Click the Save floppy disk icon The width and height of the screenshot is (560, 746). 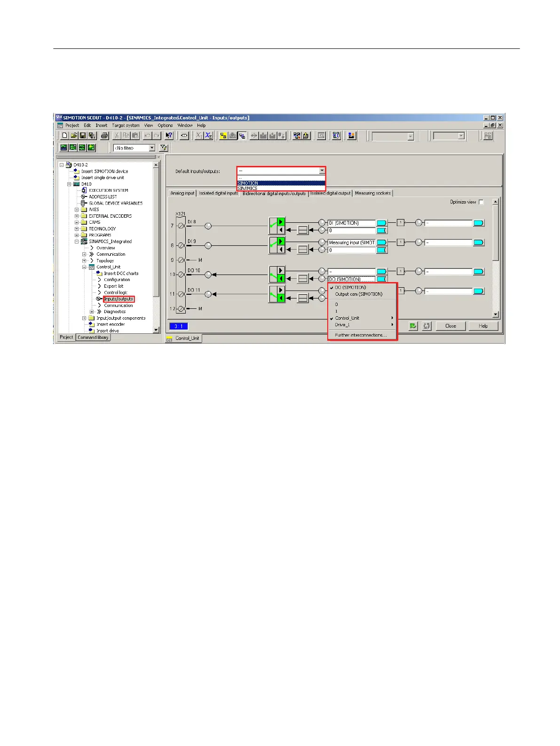[x=82, y=136]
